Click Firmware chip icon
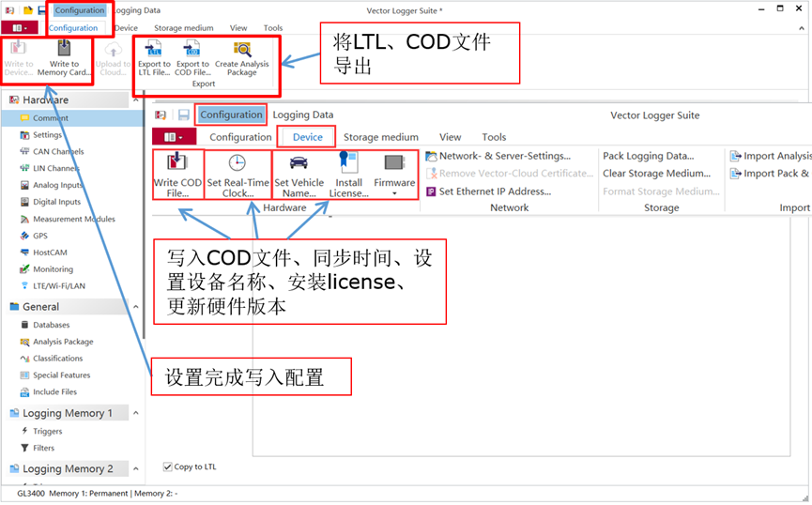The height and width of the screenshot is (505, 812). [x=394, y=162]
